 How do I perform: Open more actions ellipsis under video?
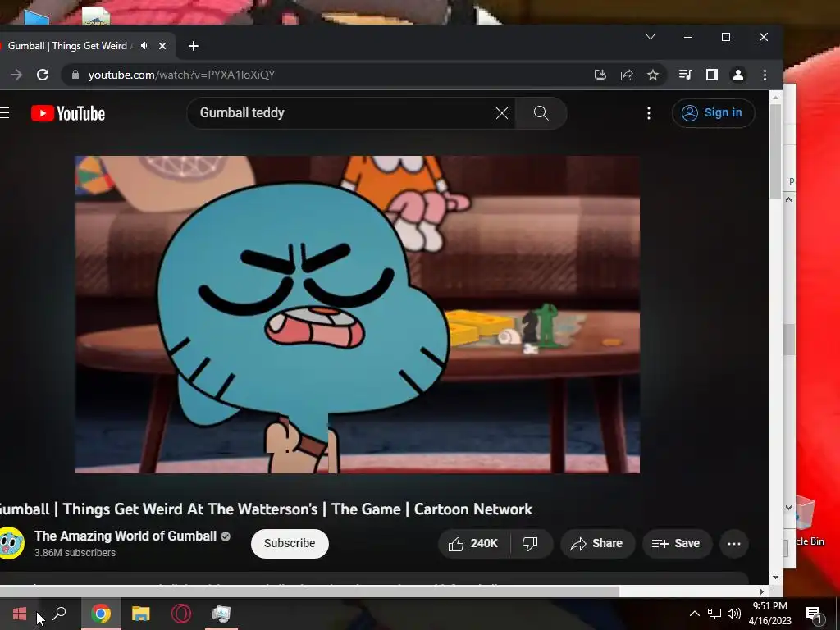pyautogui.click(x=734, y=544)
